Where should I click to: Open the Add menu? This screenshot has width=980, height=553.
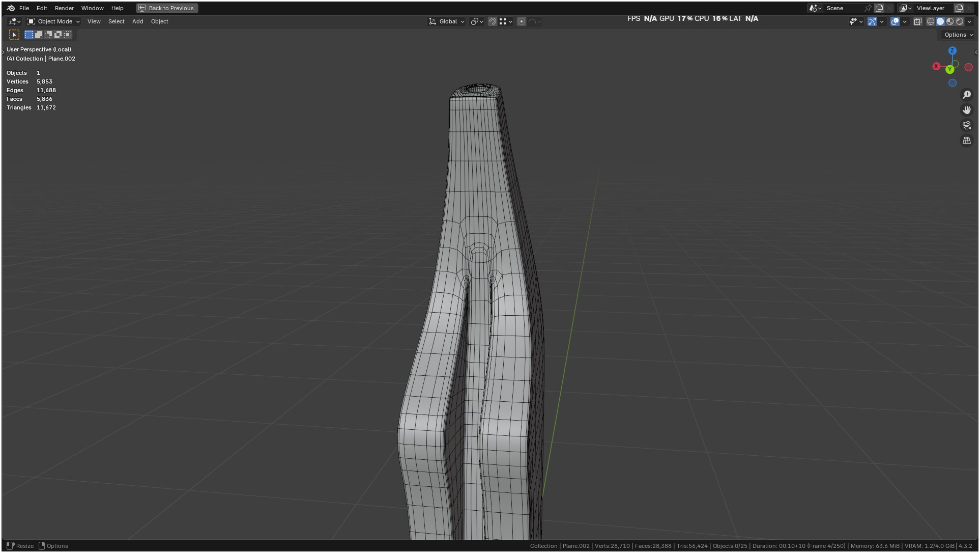click(137, 21)
